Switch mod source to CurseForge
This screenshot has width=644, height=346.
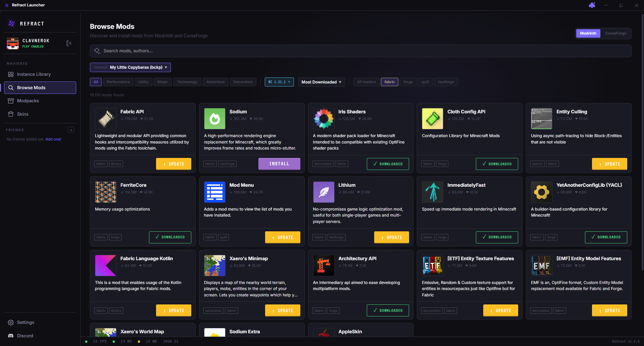(615, 33)
